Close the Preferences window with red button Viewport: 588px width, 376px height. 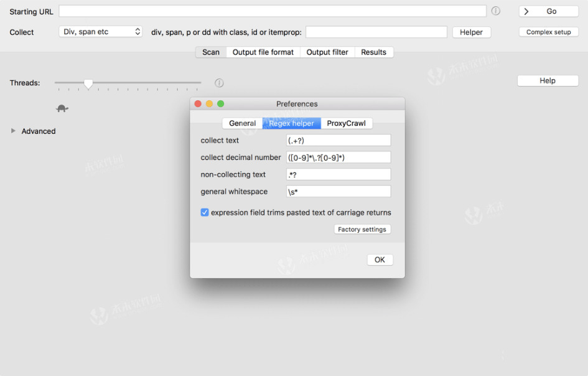coord(198,103)
